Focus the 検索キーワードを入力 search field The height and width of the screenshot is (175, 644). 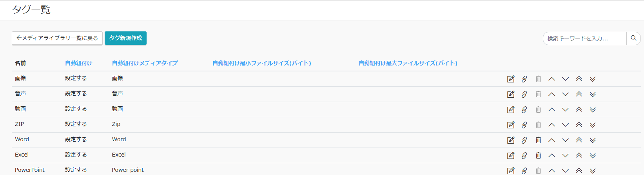point(584,38)
